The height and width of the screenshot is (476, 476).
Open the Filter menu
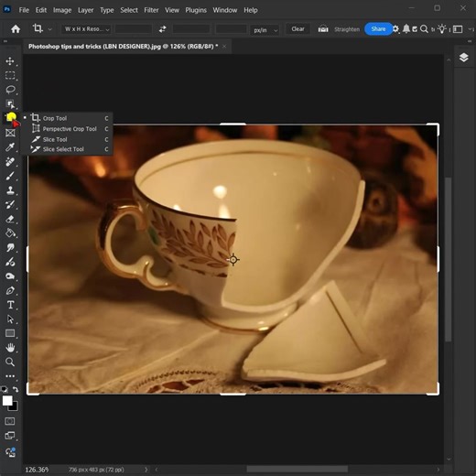(x=151, y=10)
